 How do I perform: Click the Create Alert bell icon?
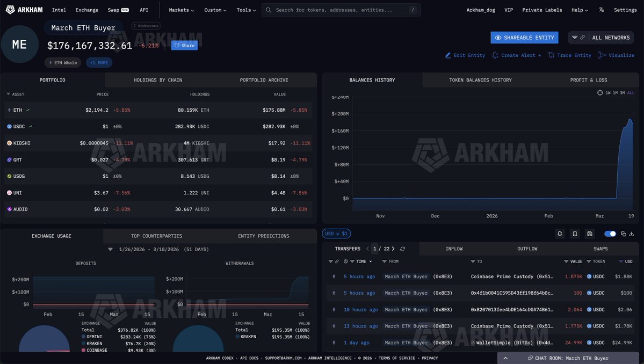[495, 55]
